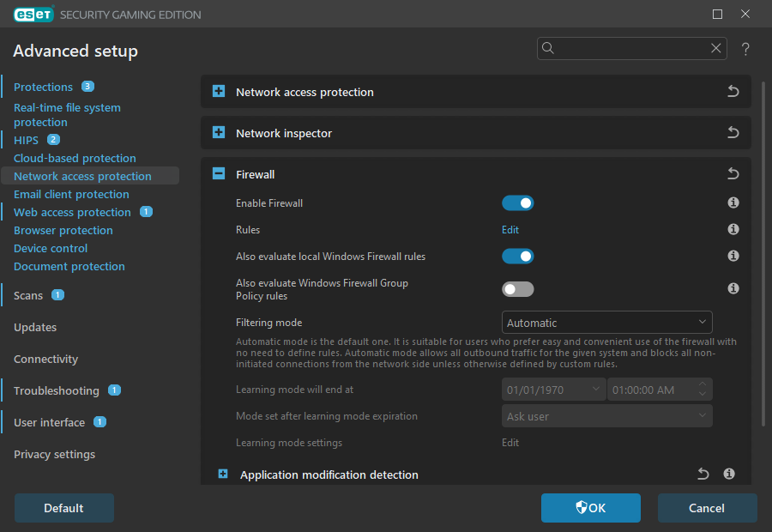The width and height of the screenshot is (772, 532).
Task: Go to HIPS settings
Action: pyautogui.click(x=26, y=141)
